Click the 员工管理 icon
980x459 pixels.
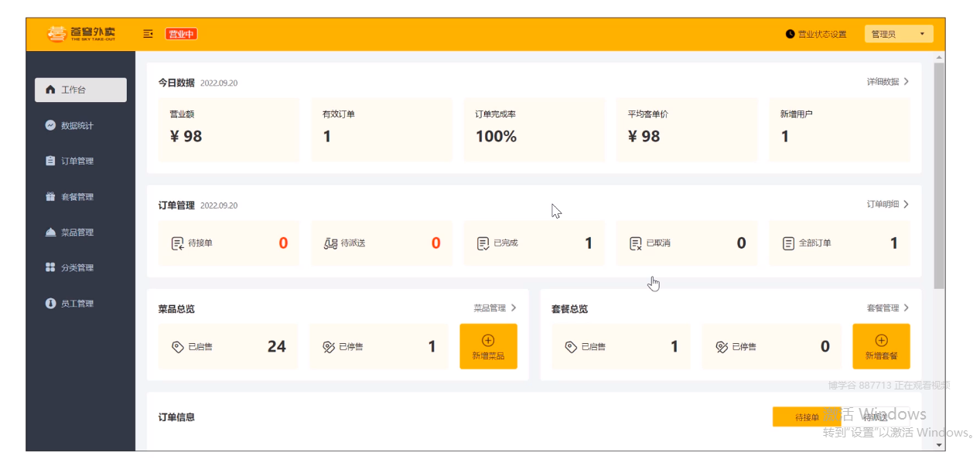tap(51, 303)
